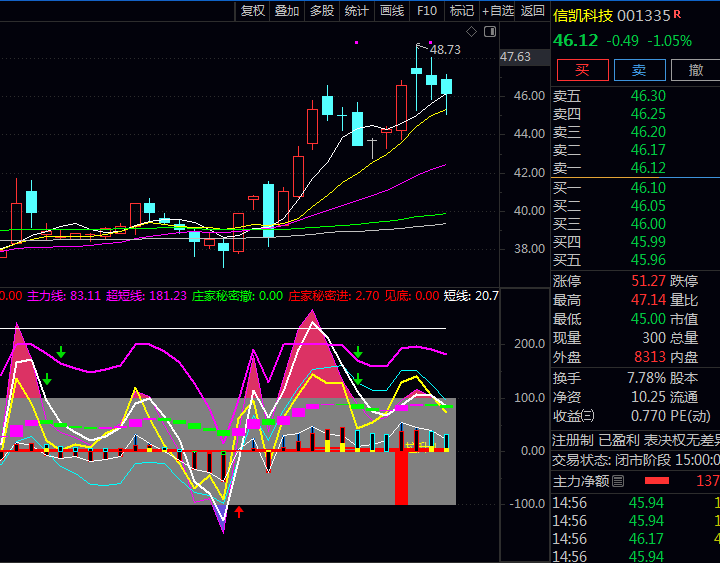Open F10 company information
The image size is (720, 563).
coord(427,11)
